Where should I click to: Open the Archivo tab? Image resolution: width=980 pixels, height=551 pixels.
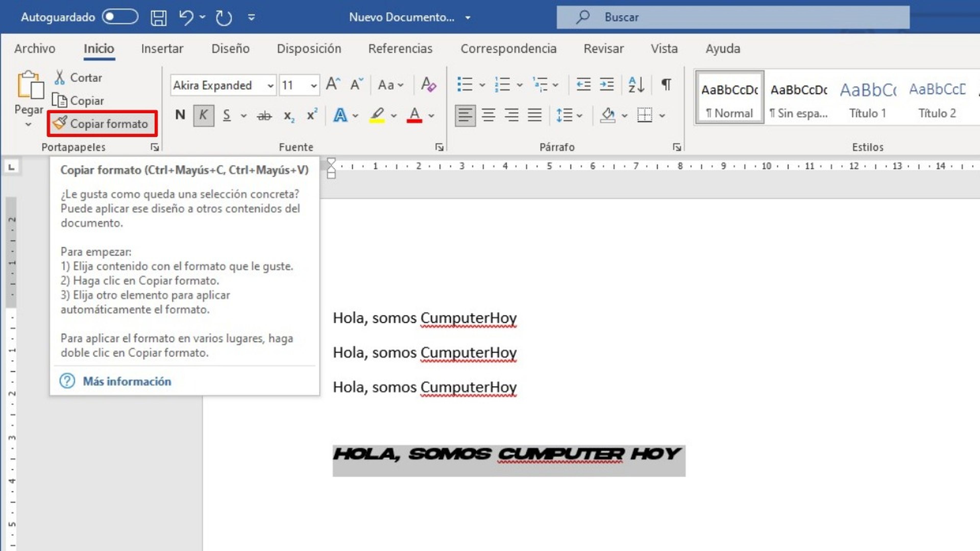[x=35, y=49]
